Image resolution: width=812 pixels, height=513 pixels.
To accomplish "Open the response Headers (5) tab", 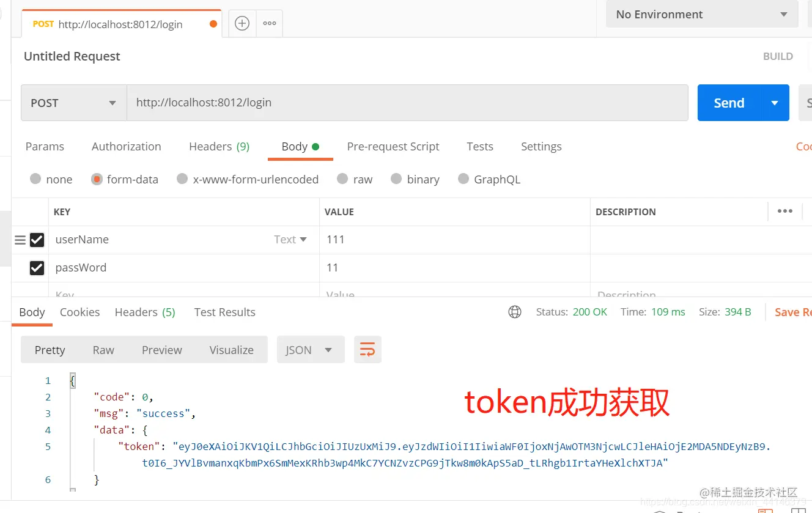I will [145, 312].
